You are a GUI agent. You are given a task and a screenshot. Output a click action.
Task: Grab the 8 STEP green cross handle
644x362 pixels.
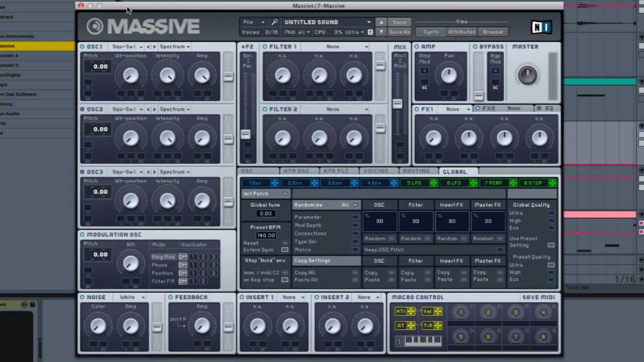click(x=552, y=183)
